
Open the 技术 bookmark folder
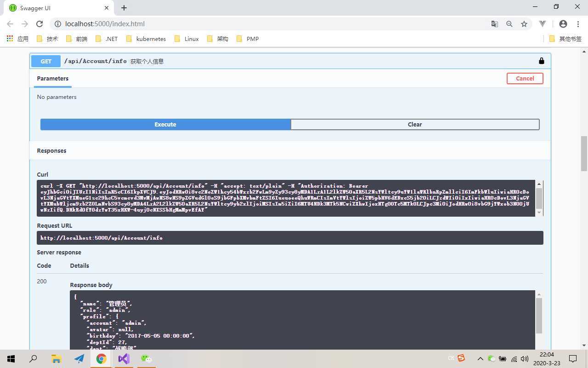pos(47,39)
